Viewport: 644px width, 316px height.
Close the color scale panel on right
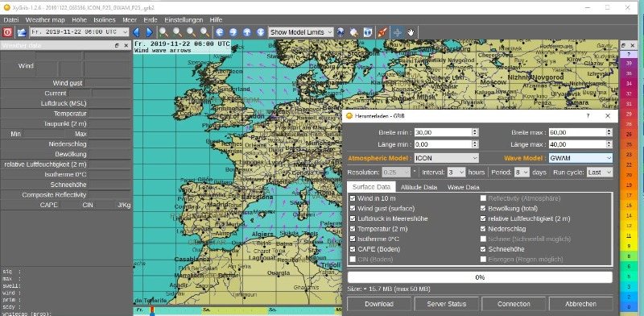pos(632,45)
